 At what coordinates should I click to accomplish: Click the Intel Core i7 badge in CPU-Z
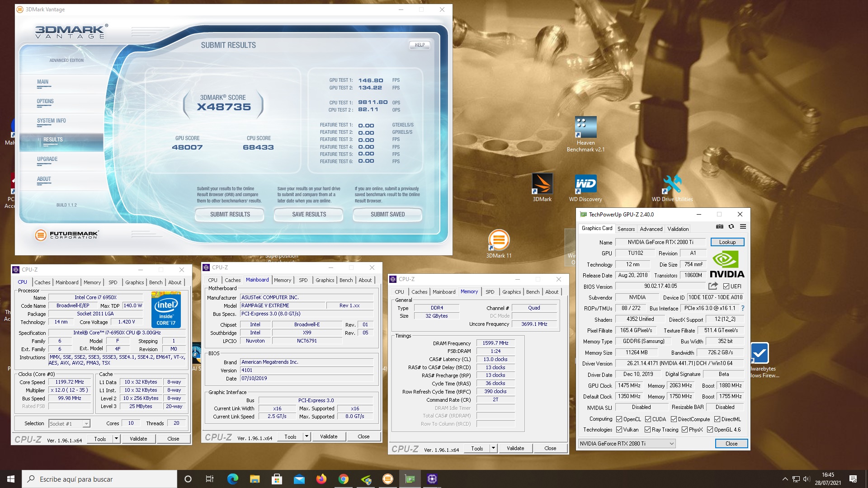(x=166, y=310)
